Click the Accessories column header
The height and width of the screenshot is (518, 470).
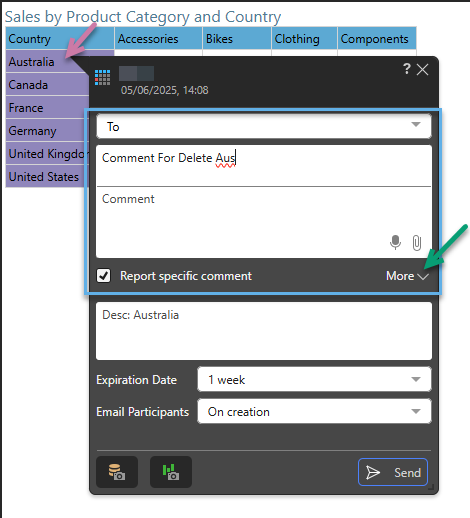[x=158, y=39]
